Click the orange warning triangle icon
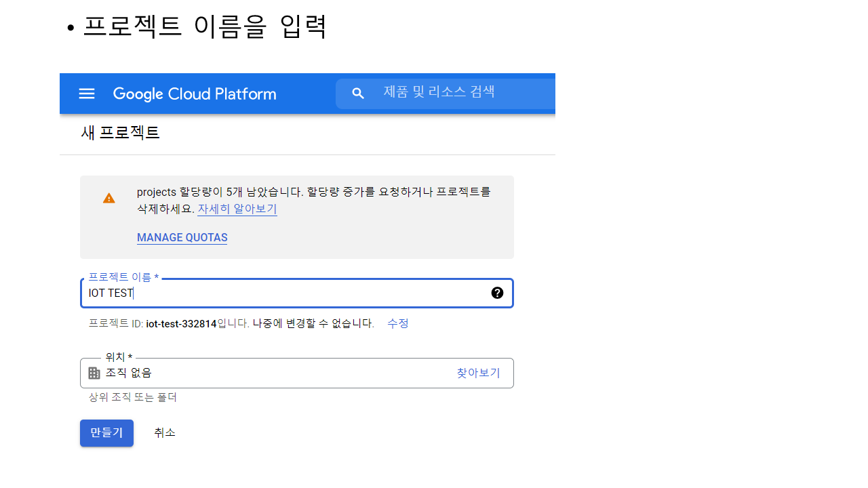The width and height of the screenshot is (868, 488). tap(108, 198)
